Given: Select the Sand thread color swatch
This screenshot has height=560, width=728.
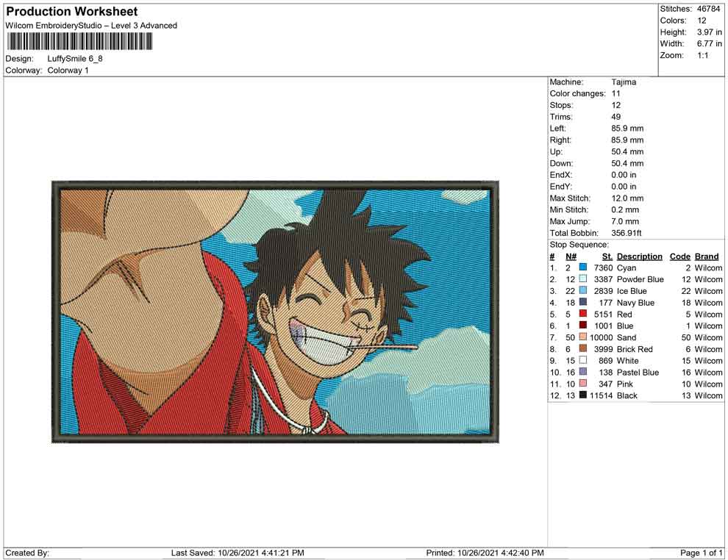Looking at the screenshot, I should point(583,337).
